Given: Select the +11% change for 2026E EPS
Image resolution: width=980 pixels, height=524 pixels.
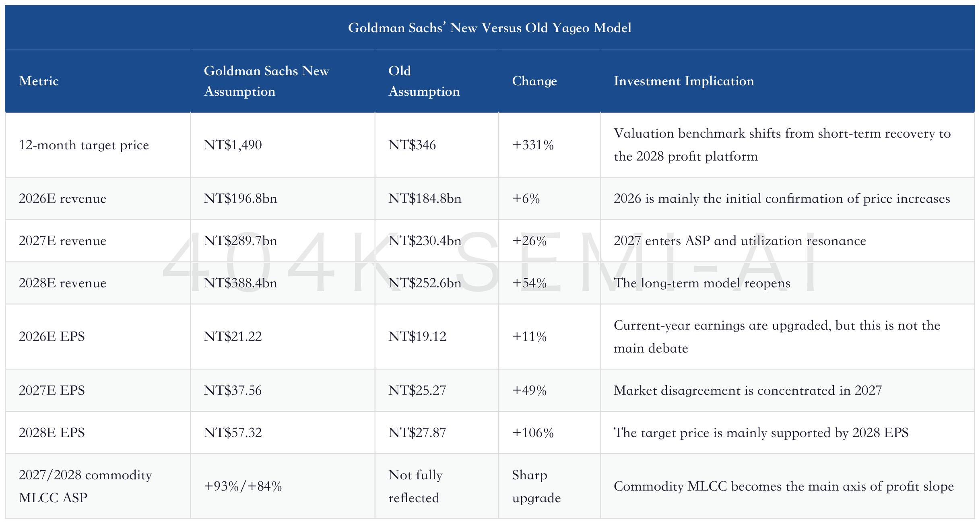Looking at the screenshot, I should [x=529, y=336].
